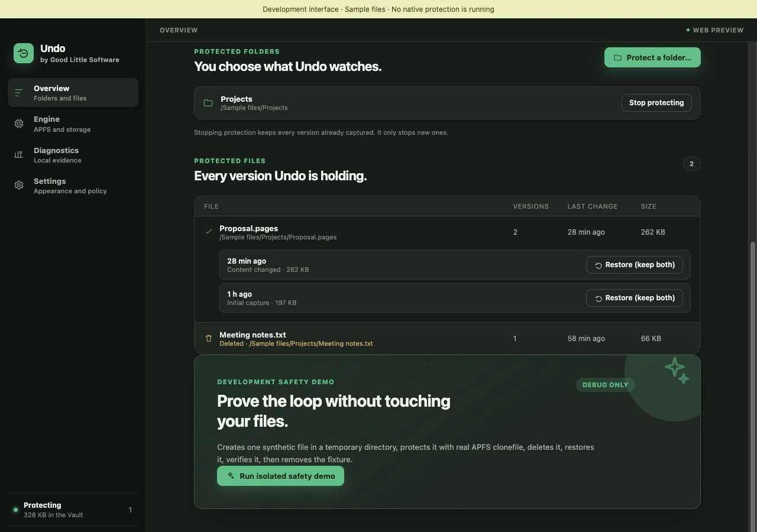757x532 pixels.
Task: Click the WEB PREVIEW indicator
Action: tap(715, 30)
